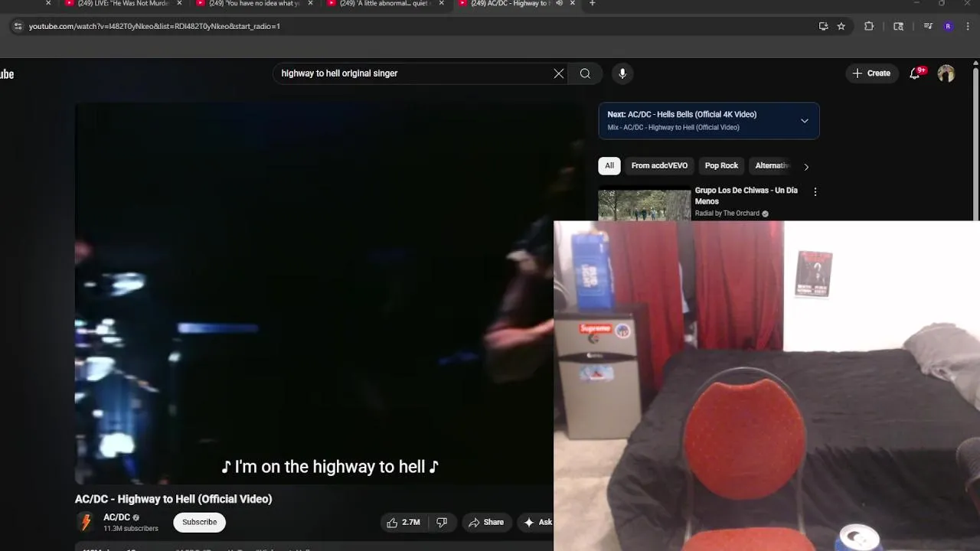Show more filter chips with right arrow
Image resolution: width=980 pixels, height=551 pixels.
click(805, 167)
